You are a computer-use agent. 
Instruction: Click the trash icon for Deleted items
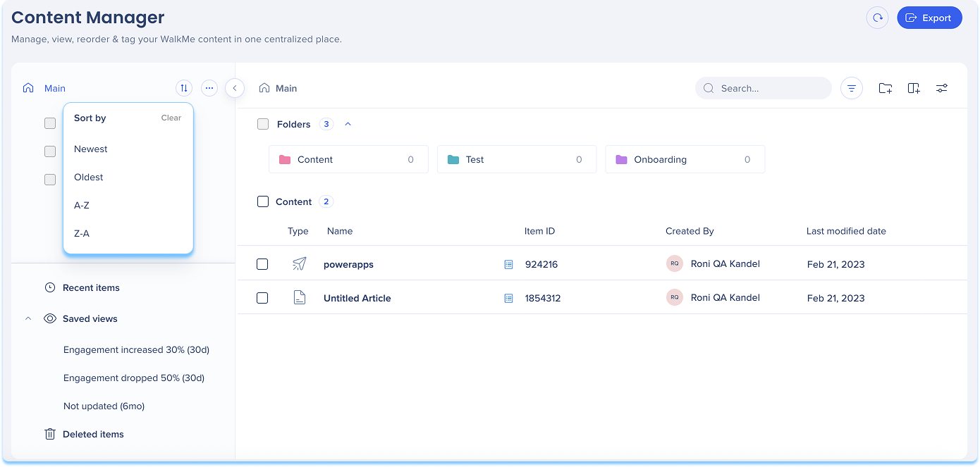(x=50, y=434)
